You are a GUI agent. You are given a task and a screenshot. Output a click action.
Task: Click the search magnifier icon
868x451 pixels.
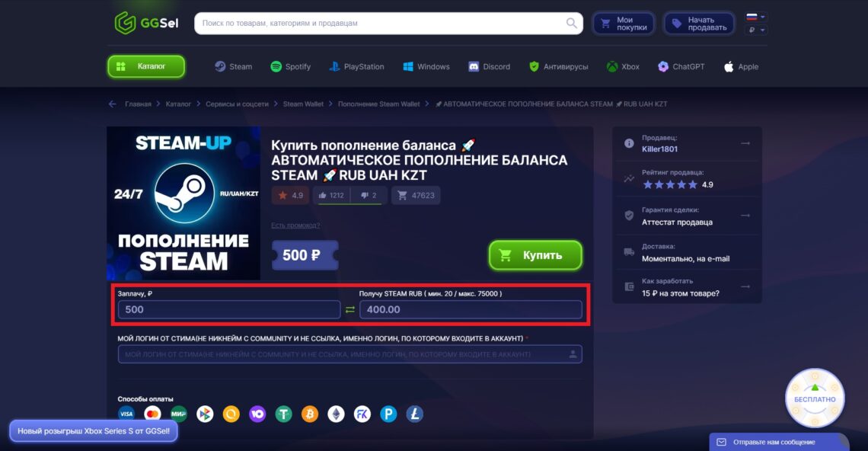(571, 24)
